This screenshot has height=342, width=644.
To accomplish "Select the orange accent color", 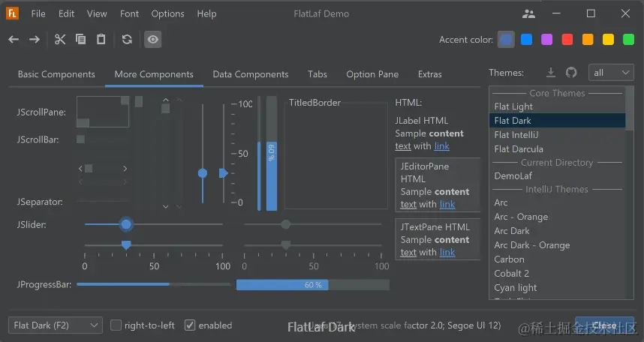I will pos(588,40).
